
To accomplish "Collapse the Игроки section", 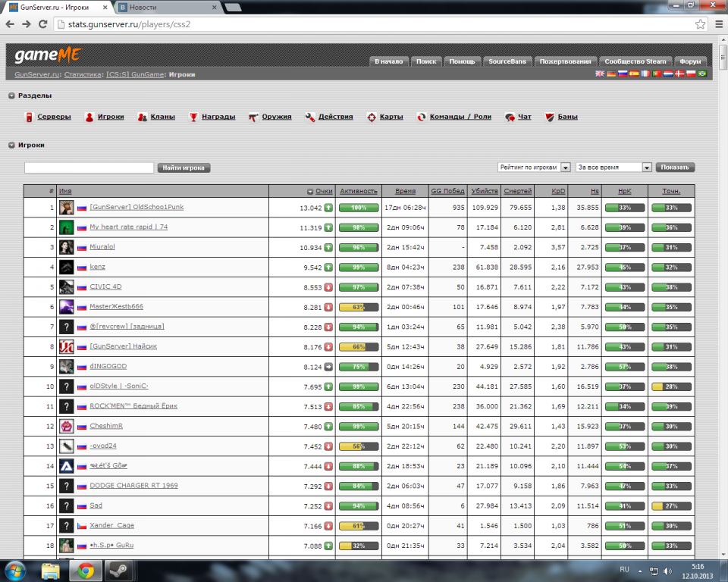I will point(12,145).
